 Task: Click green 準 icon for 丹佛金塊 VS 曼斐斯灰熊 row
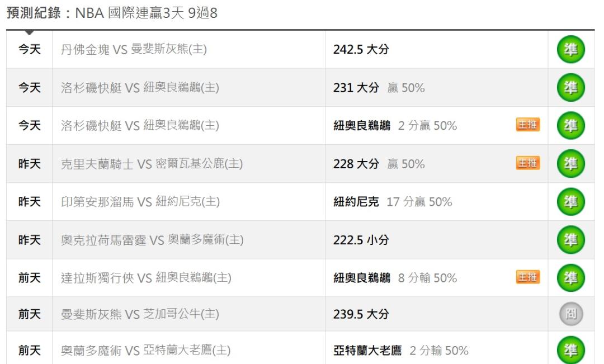[x=570, y=50]
